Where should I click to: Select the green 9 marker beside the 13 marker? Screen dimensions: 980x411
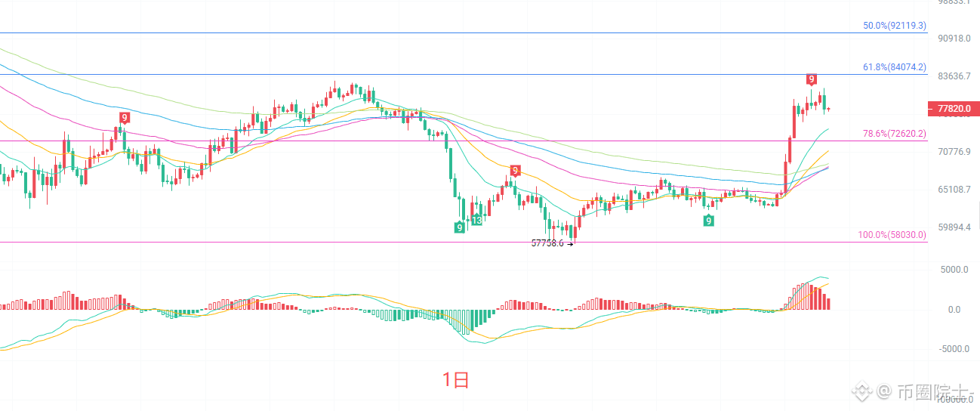click(x=459, y=227)
